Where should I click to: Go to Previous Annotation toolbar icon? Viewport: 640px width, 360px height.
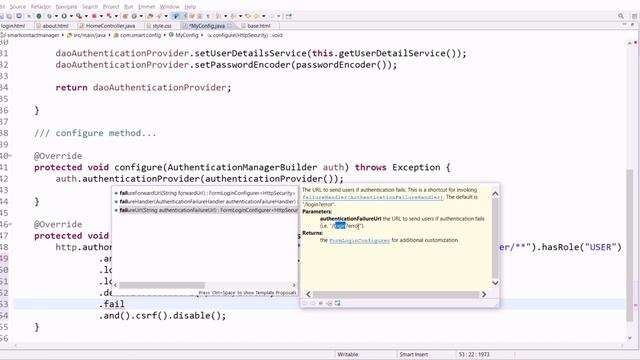233,16
